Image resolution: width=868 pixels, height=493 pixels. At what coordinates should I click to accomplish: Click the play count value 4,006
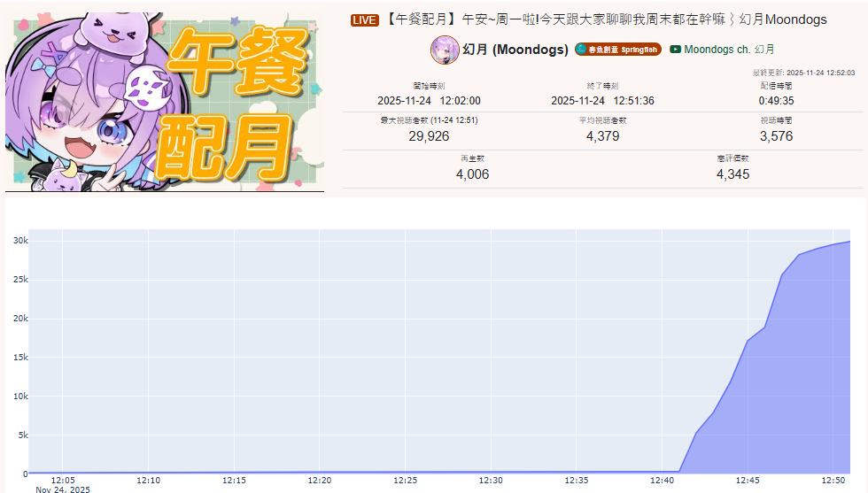point(472,174)
